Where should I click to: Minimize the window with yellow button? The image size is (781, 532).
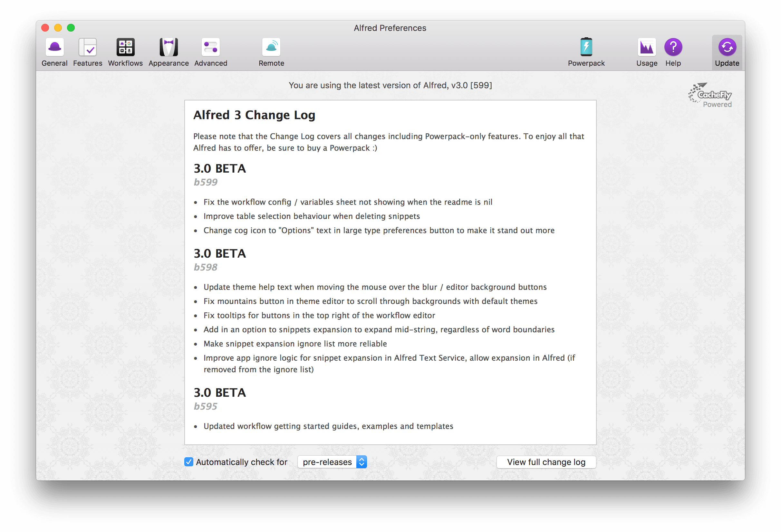click(58, 28)
